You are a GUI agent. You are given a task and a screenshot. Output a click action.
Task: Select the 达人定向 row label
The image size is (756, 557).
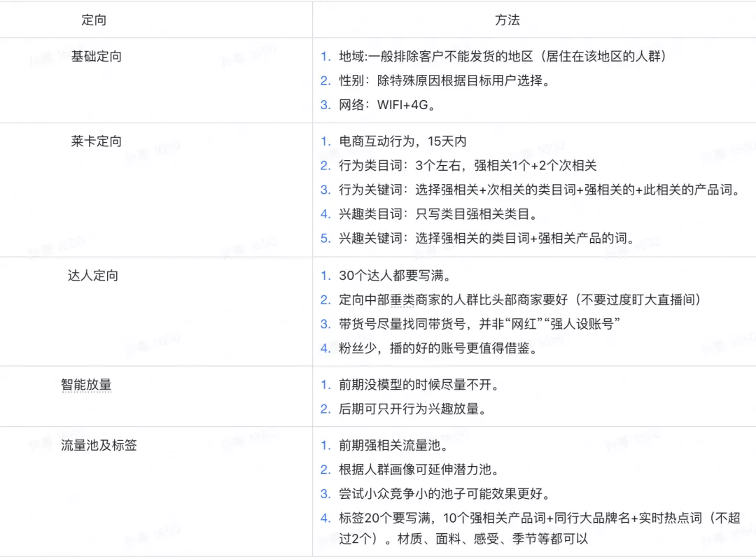pyautogui.click(x=93, y=276)
